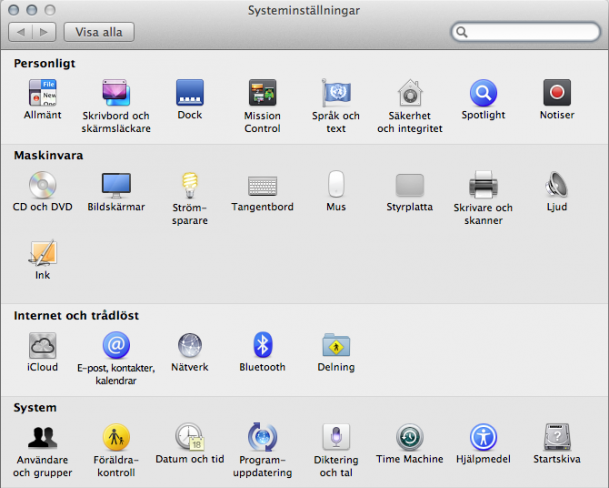Click the magnifying glass in search field
The image size is (609, 488).
click(461, 32)
